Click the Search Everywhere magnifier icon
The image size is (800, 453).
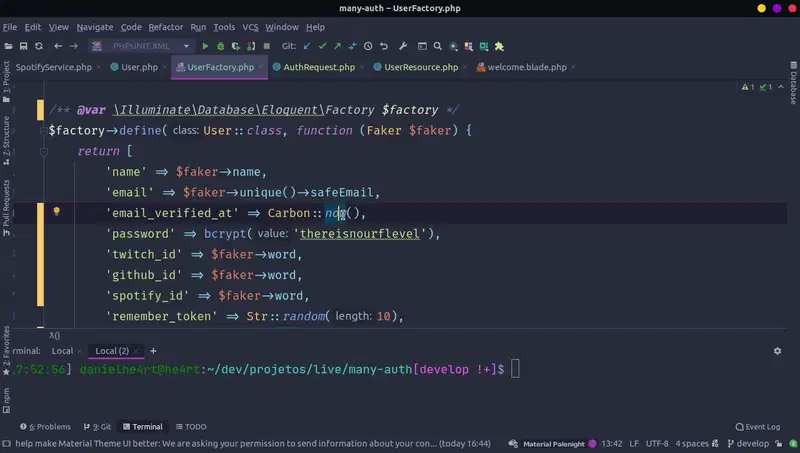click(437, 46)
